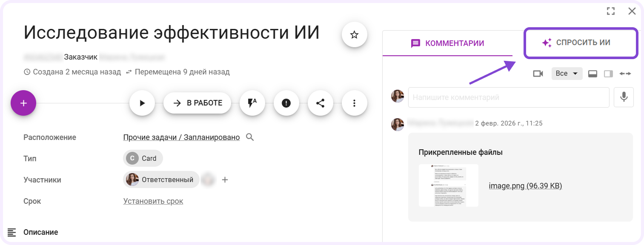Click "Установить срок" link
This screenshot has width=644, height=245.
[153, 201]
